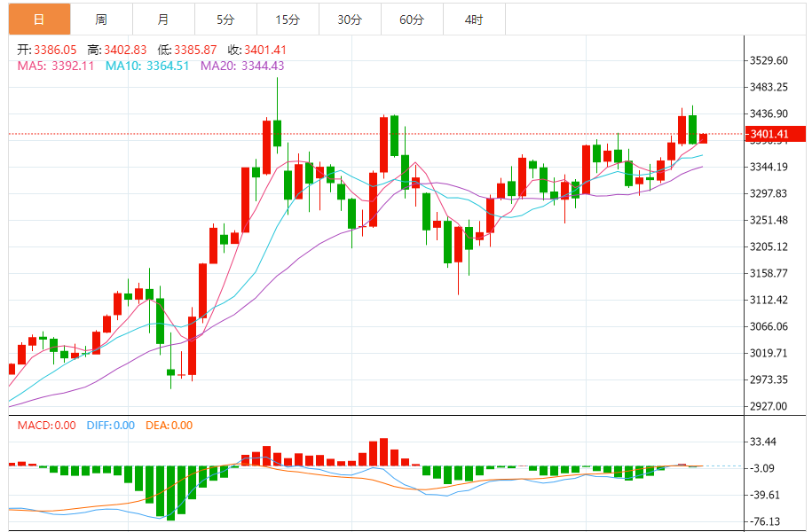Click the lowest green MACD histogram bar
Image resolution: width=812 pixels, height=532 pixels.
tap(170, 493)
